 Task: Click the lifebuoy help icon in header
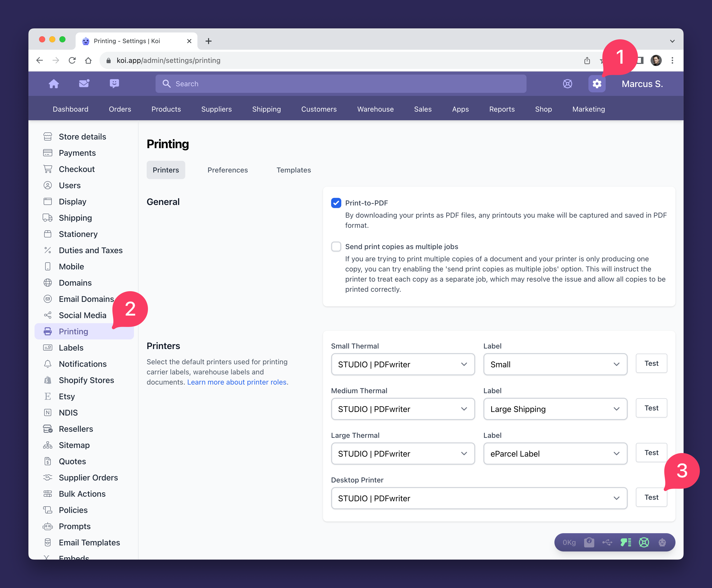pyautogui.click(x=567, y=84)
